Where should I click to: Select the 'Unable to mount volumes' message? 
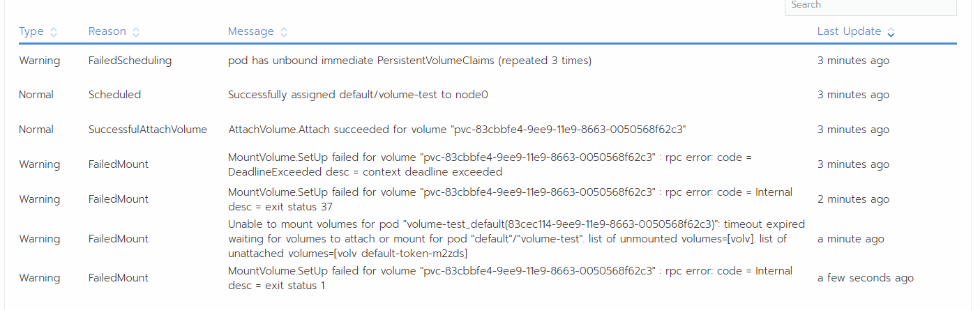[x=516, y=239]
